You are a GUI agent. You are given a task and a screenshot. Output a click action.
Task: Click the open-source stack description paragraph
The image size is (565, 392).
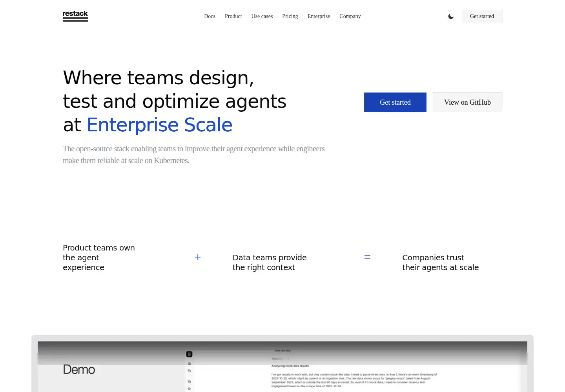(x=194, y=154)
